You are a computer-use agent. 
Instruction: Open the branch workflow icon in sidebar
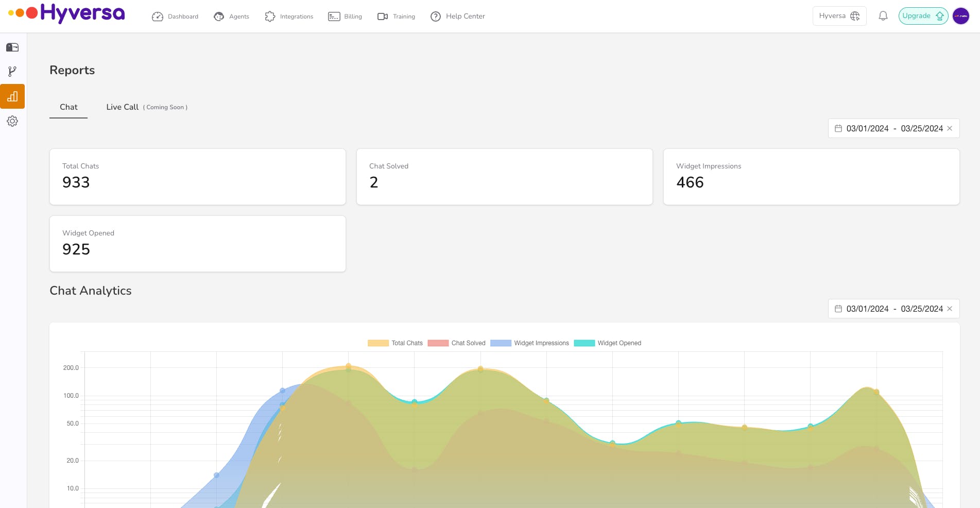(x=12, y=72)
